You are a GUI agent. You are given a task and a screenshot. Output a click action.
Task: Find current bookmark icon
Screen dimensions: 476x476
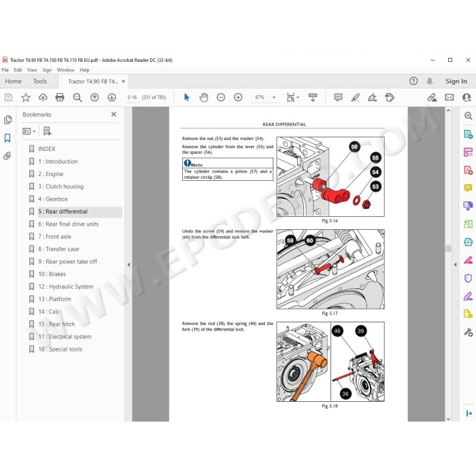click(47, 131)
